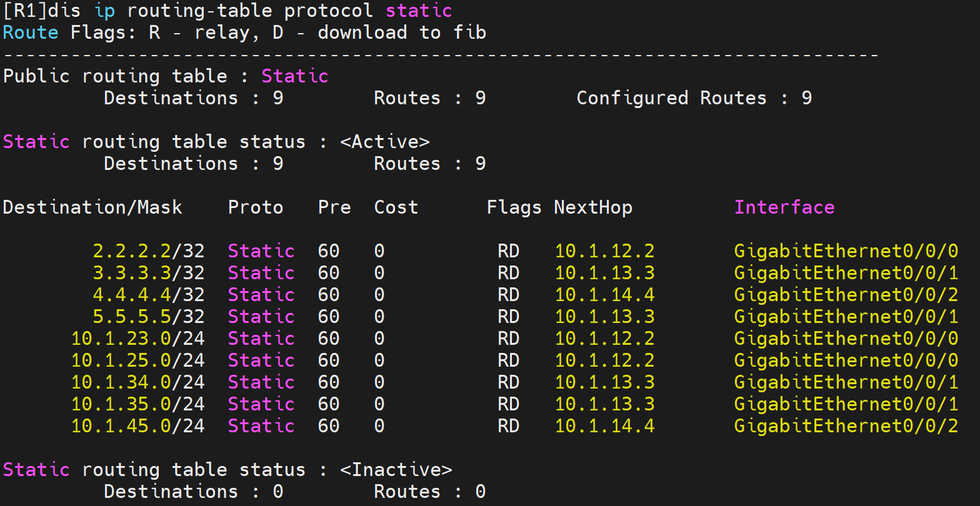
Task: Click the 5.5.5.5/32 destination entry
Action: [149, 317]
